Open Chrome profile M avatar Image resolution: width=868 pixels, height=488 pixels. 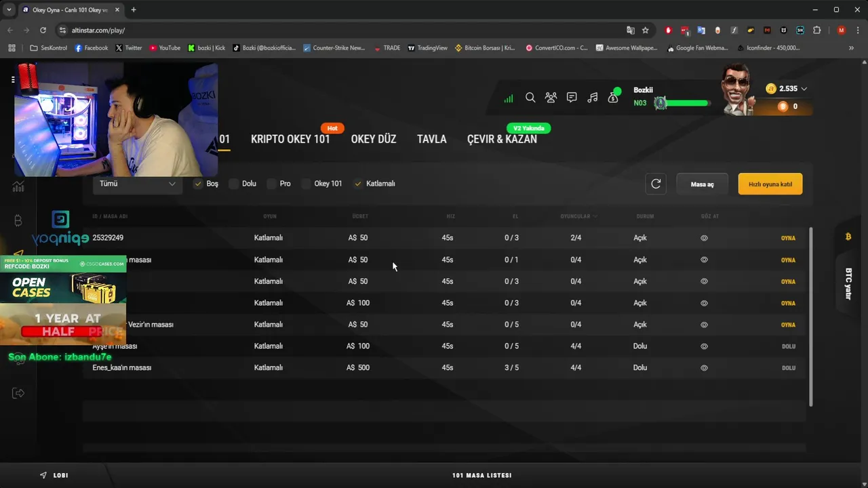coord(842,30)
